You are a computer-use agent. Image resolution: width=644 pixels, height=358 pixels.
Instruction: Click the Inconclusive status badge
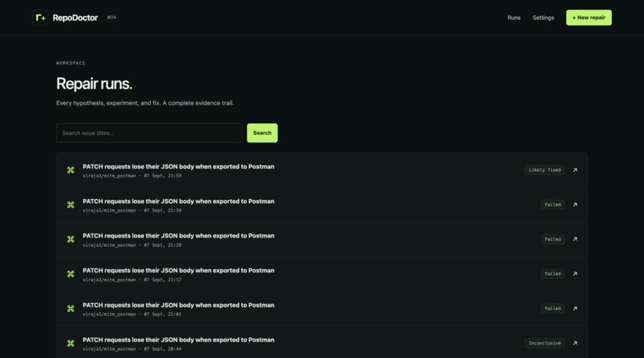545,344
